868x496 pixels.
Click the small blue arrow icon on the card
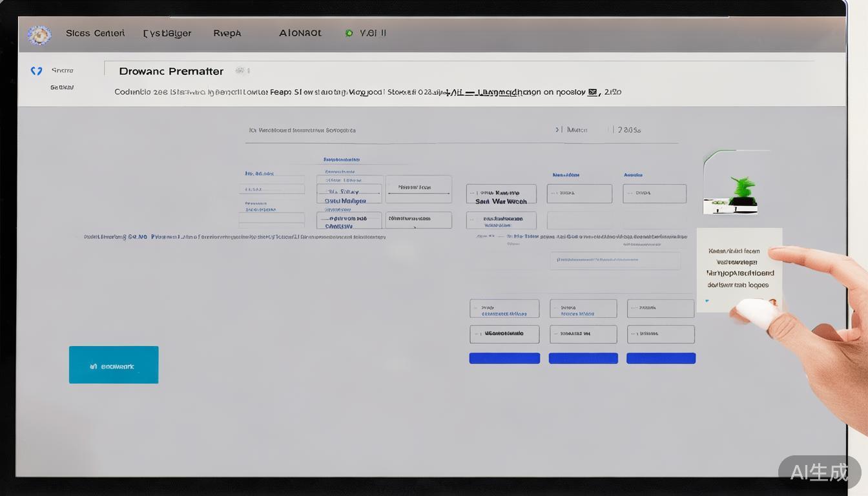pos(707,301)
